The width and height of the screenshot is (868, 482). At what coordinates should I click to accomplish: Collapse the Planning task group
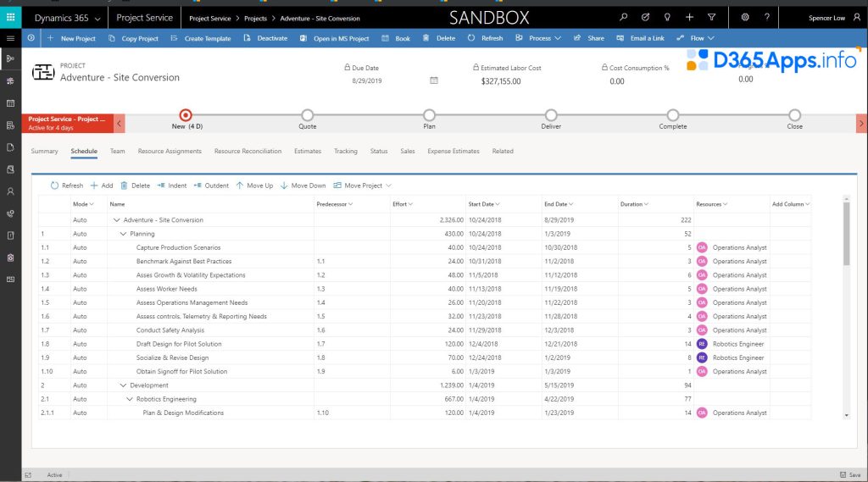click(x=123, y=234)
